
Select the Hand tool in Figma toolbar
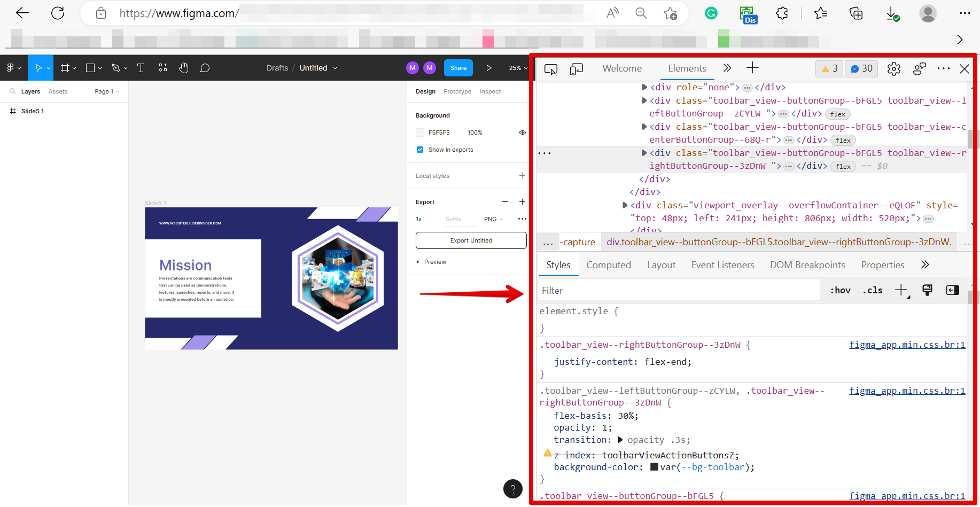[184, 68]
